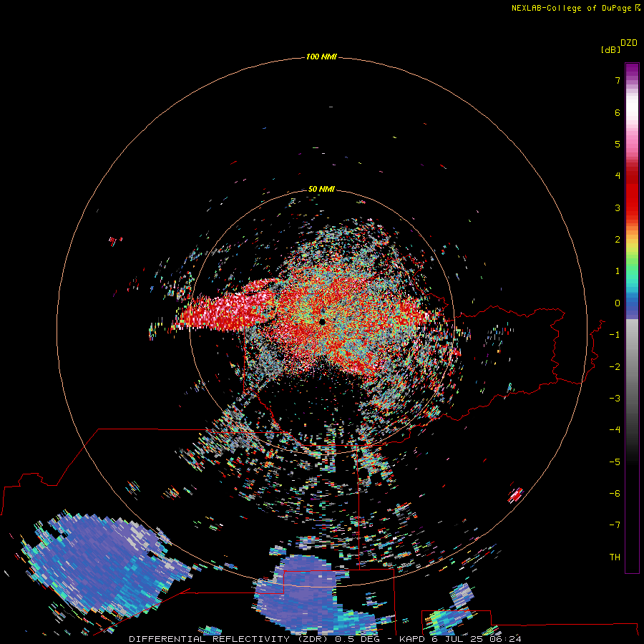Click the -4 dB scale label
Image resolution: width=644 pixels, height=644 pixels.
click(x=615, y=430)
